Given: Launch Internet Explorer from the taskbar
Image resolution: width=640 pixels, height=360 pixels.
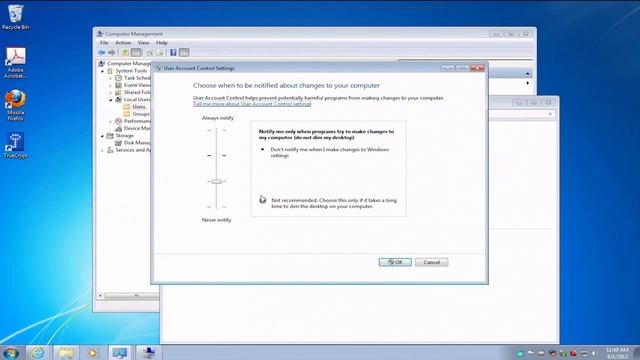Looking at the screenshot, I should [38, 353].
